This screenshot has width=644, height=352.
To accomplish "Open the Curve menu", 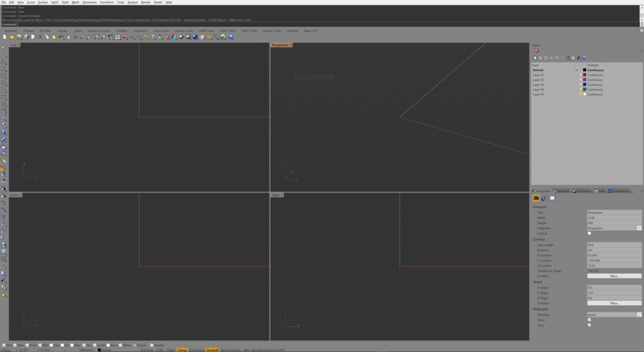I will (x=31, y=2).
